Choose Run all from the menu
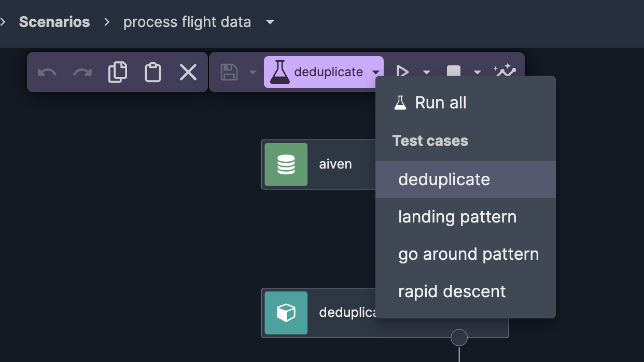 (x=440, y=102)
